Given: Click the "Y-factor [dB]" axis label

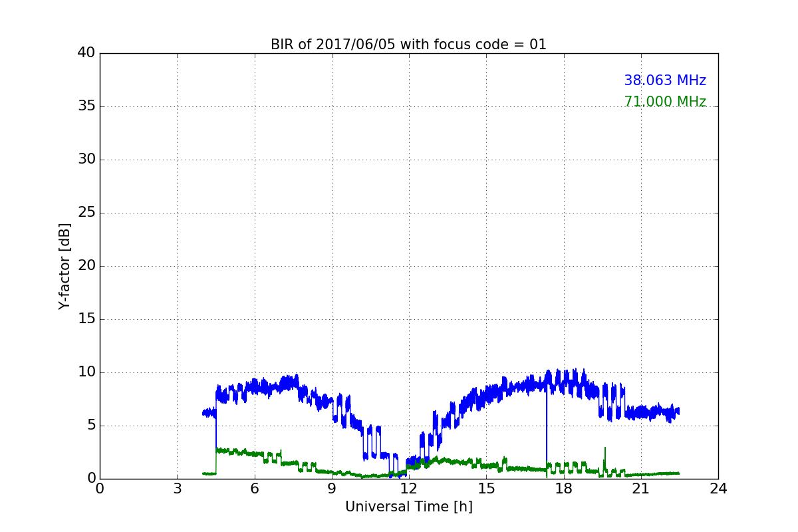Looking at the screenshot, I should click(64, 266).
